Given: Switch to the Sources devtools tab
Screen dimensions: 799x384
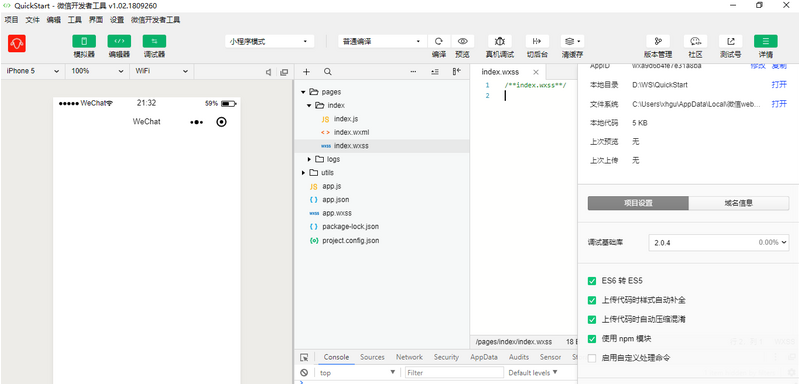Looking at the screenshot, I should tap(372, 357).
